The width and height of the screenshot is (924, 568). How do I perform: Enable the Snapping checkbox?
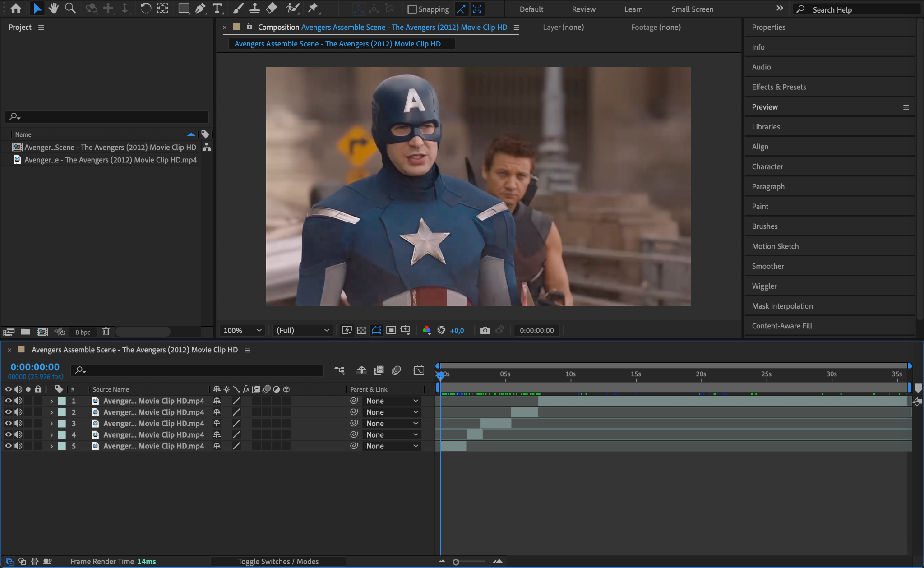(x=411, y=9)
